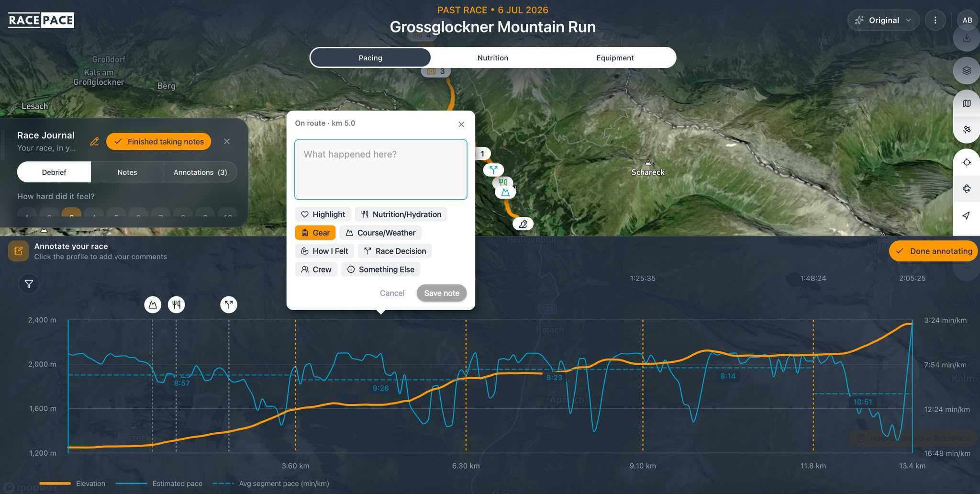Switch to the folded map view icon
This screenshot has height=494, width=980.
click(x=967, y=103)
